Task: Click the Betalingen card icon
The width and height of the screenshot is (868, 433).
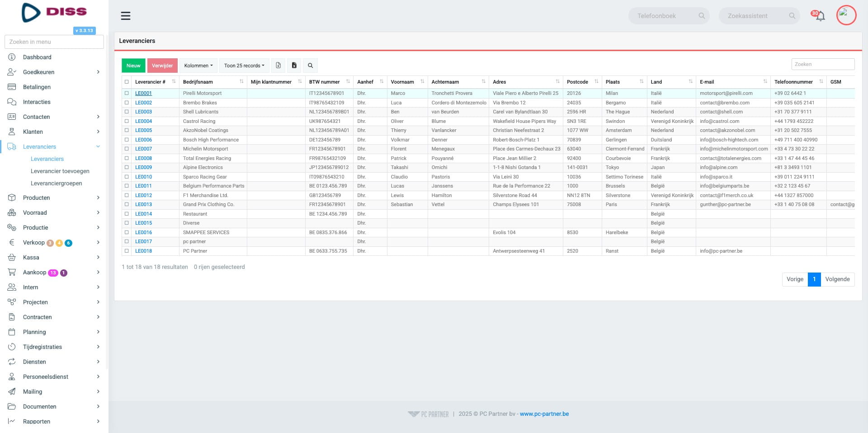Action: (12, 87)
